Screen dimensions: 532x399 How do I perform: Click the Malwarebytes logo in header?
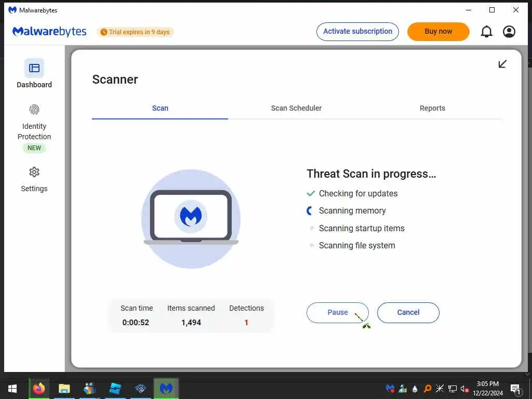click(x=49, y=32)
